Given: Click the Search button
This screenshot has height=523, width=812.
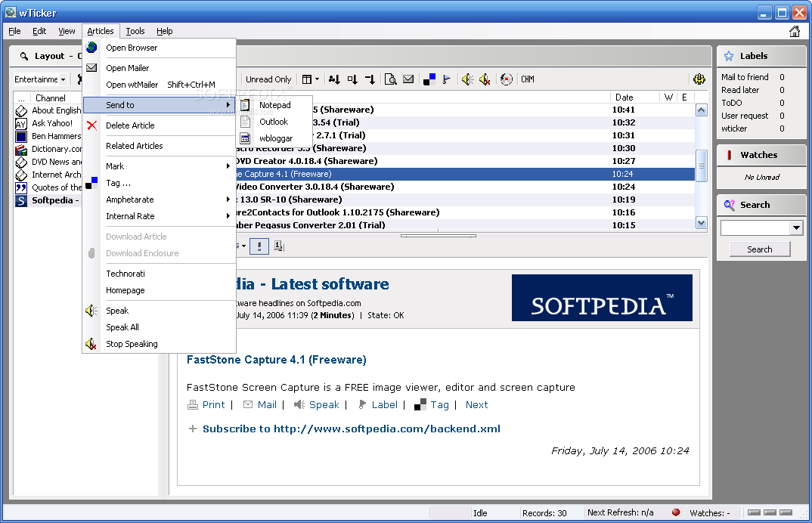Looking at the screenshot, I should tap(760, 249).
